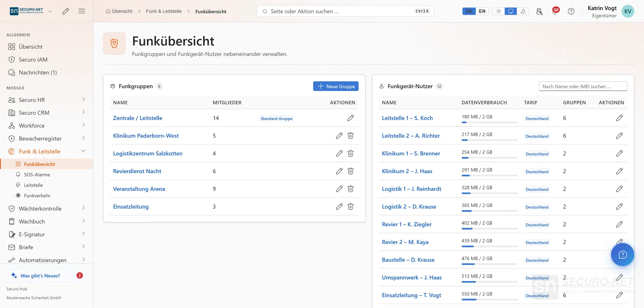Open the notifications bell with 50 badge

point(555,11)
